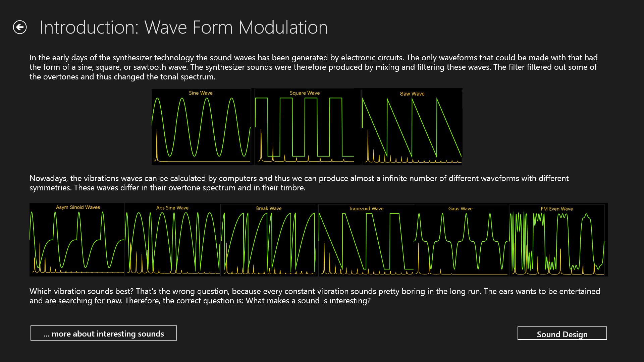Select the FM Even Wave preview
The height and width of the screenshot is (362, 644).
click(x=558, y=240)
